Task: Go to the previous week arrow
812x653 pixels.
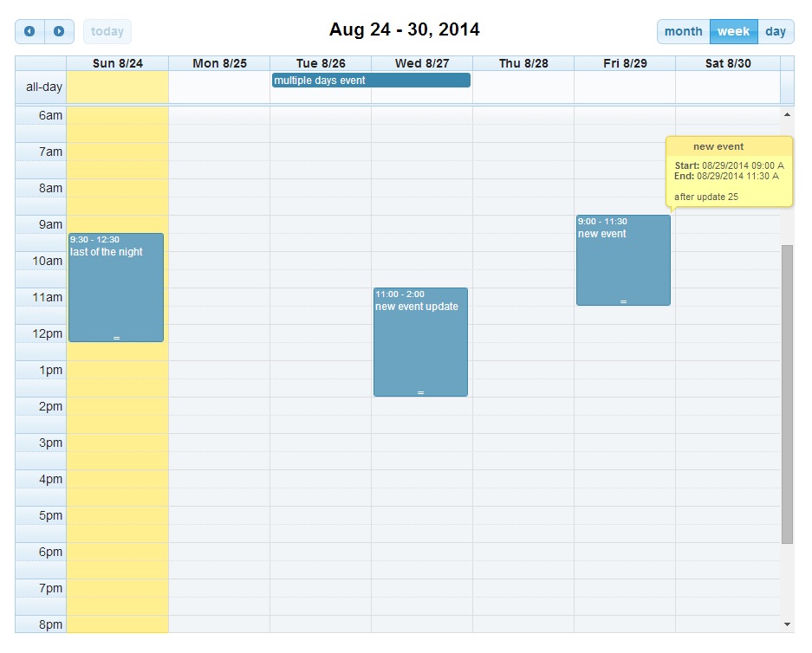Action: pos(29,32)
